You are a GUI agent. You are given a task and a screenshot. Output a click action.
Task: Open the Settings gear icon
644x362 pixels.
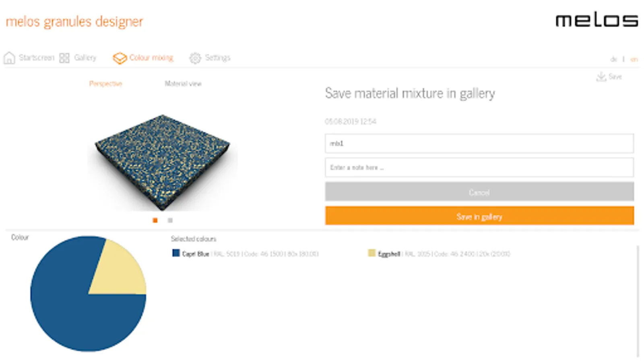click(x=195, y=58)
